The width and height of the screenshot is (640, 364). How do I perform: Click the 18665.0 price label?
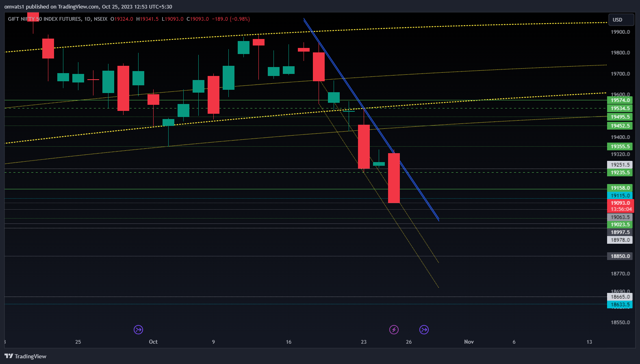pos(620,297)
